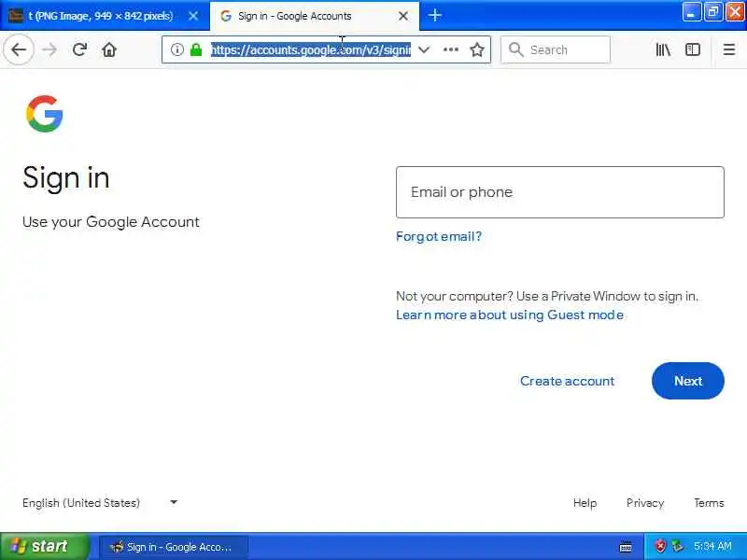
Task: Expand the English (United States) language dropdown
Action: click(x=100, y=503)
